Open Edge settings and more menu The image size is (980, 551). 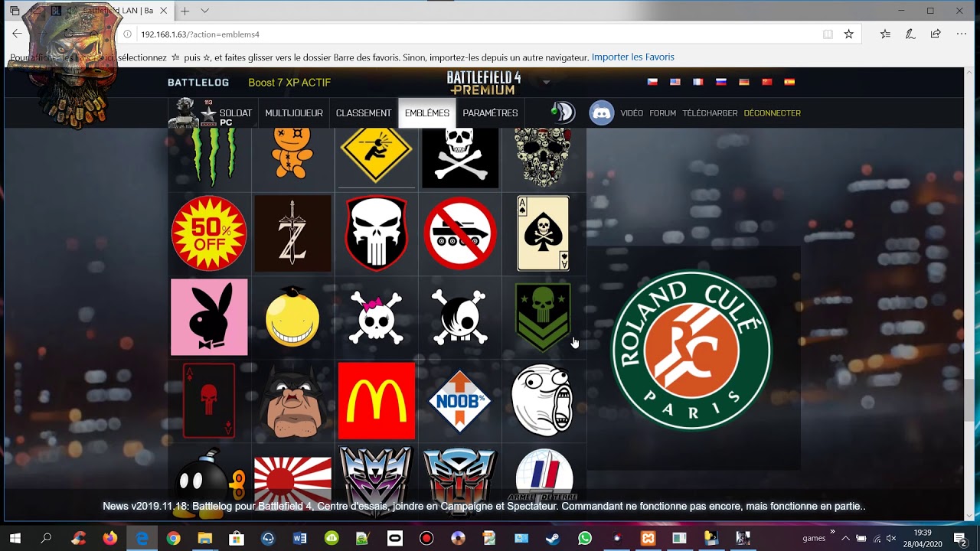pyautogui.click(x=962, y=34)
